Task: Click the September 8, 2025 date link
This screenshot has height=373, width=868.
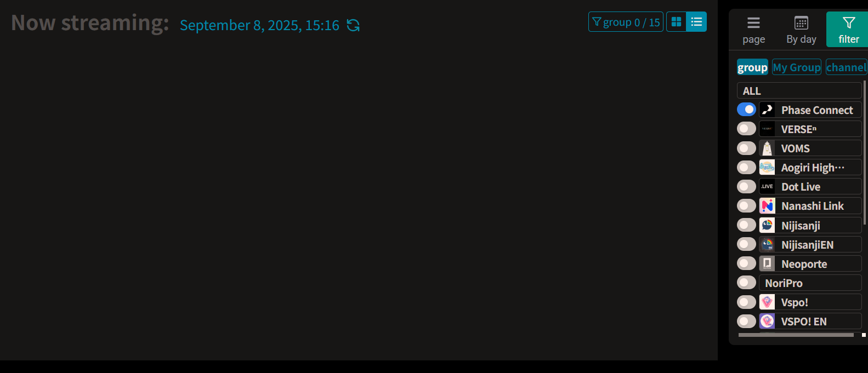Action: coord(259,25)
